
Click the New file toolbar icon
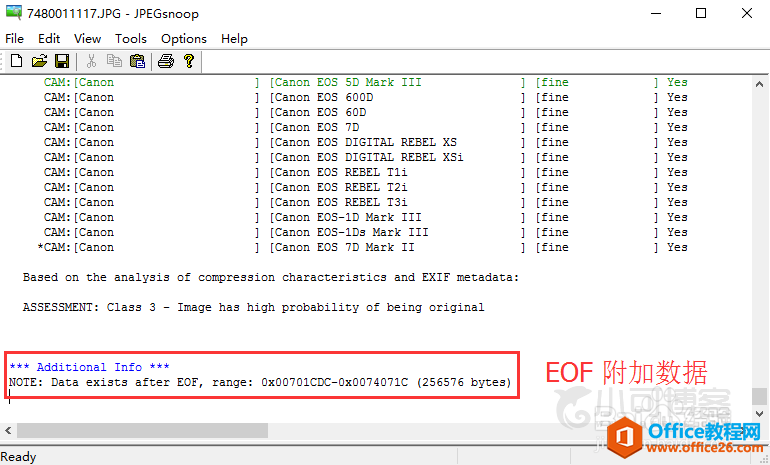[x=16, y=61]
